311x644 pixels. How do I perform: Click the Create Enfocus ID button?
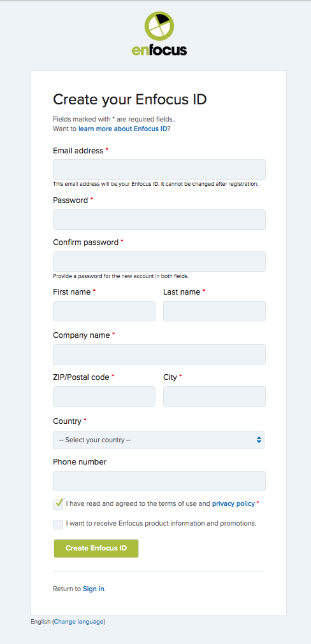[x=96, y=549]
